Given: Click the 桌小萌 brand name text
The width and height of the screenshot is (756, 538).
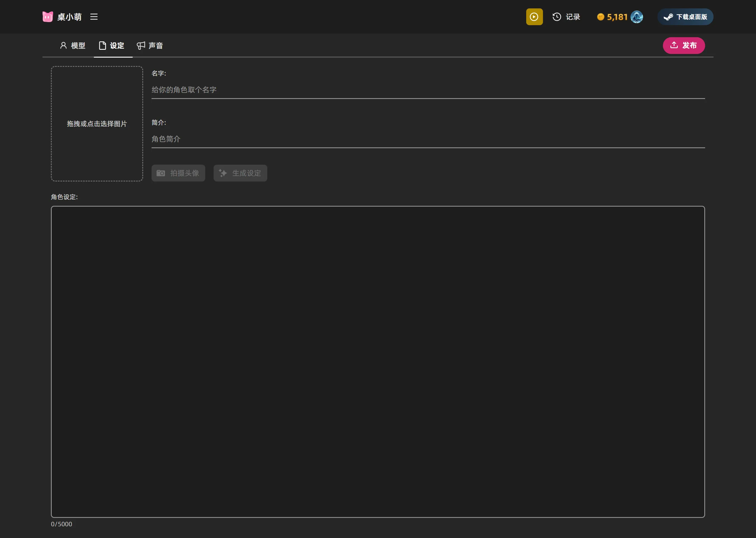Looking at the screenshot, I should pyautogui.click(x=70, y=17).
